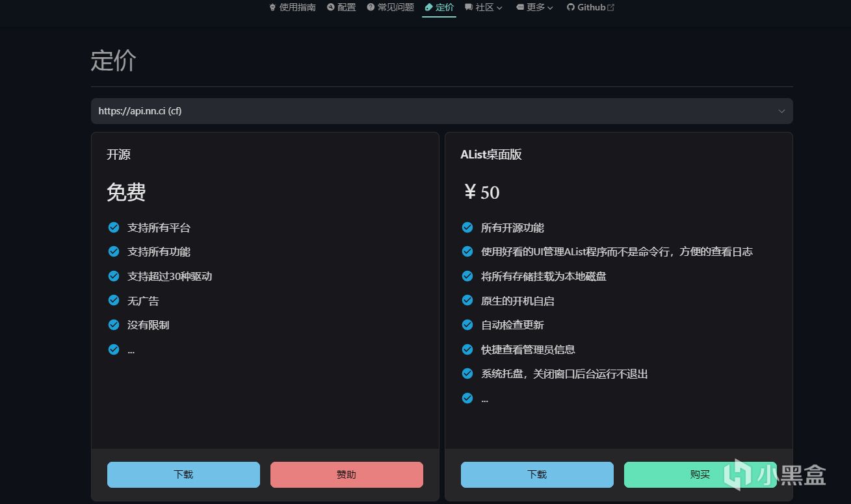Click the 定价 page heading
The height and width of the screenshot is (504, 851).
tap(114, 61)
